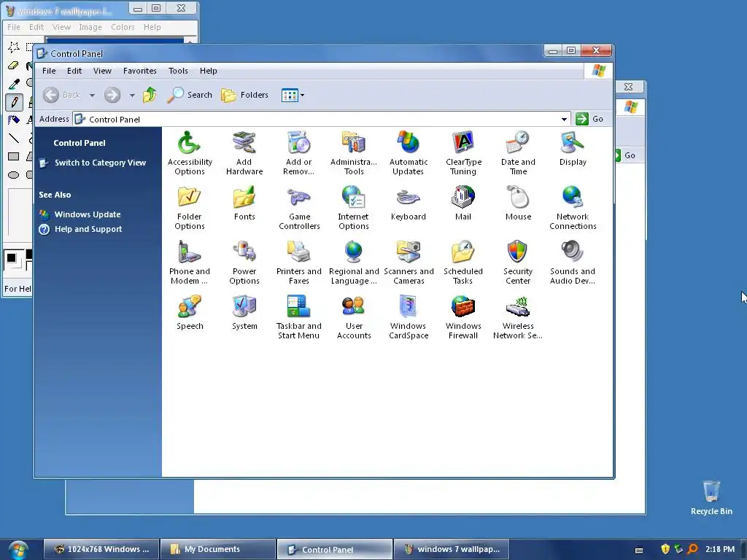747x560 pixels.
Task: Open Game Controllers applet
Action: click(299, 208)
